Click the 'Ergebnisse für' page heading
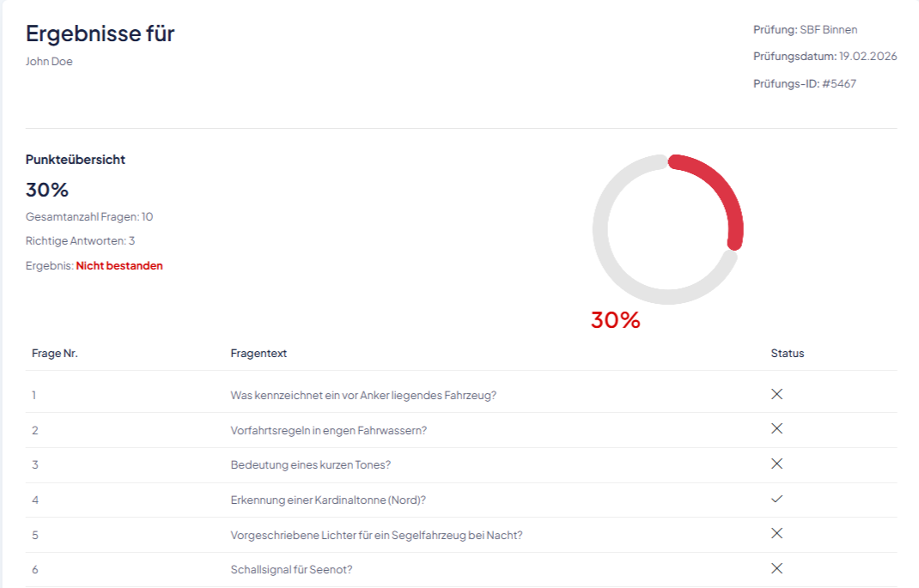This screenshot has width=919, height=588. (x=100, y=33)
